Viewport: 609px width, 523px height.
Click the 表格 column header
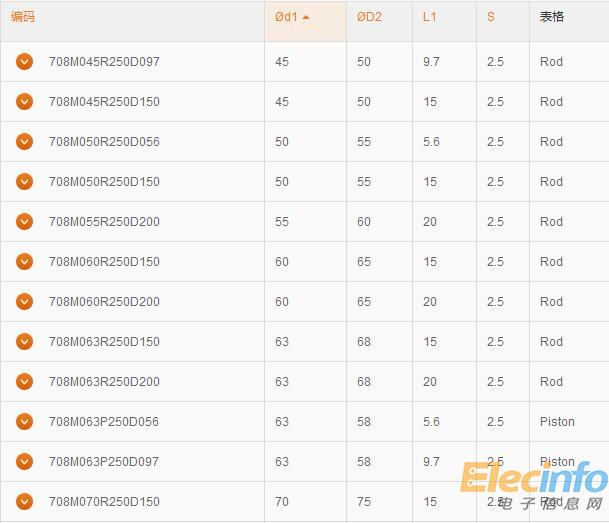(552, 17)
